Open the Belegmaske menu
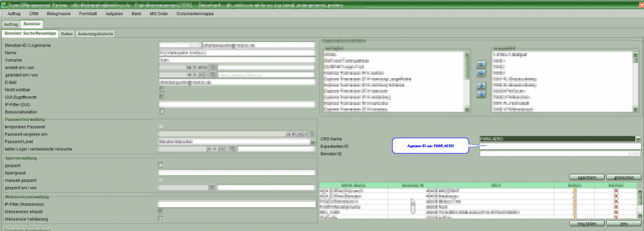Viewport: 644px width, 231px height. (x=58, y=14)
